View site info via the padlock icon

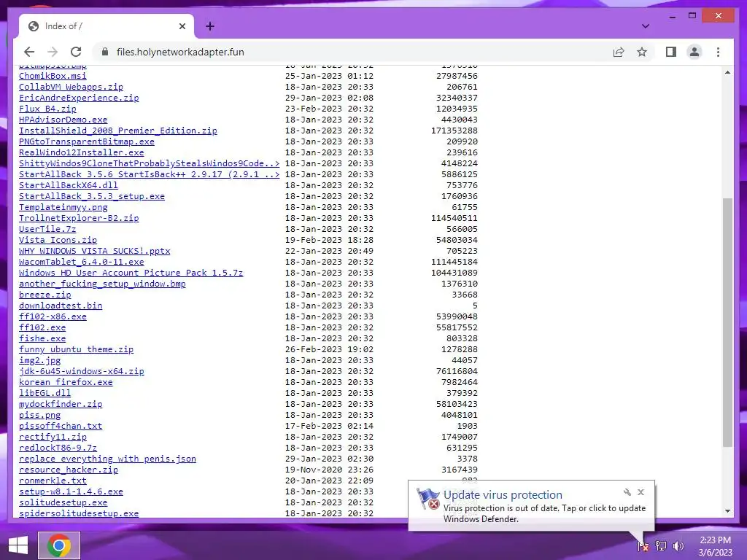105,52
